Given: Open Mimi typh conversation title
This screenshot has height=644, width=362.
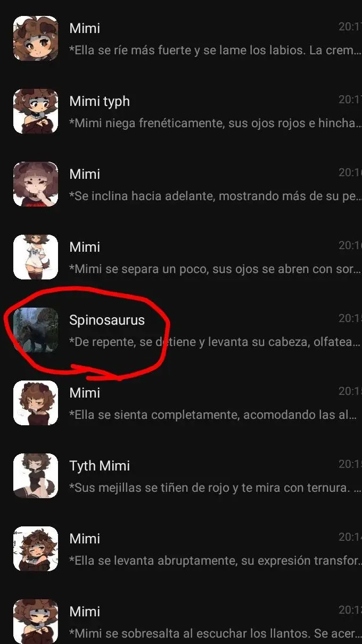Looking at the screenshot, I should (100, 101).
